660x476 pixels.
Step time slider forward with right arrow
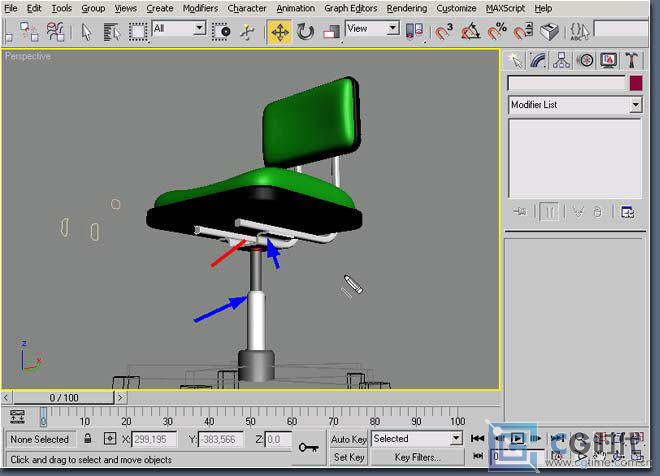[x=120, y=397]
